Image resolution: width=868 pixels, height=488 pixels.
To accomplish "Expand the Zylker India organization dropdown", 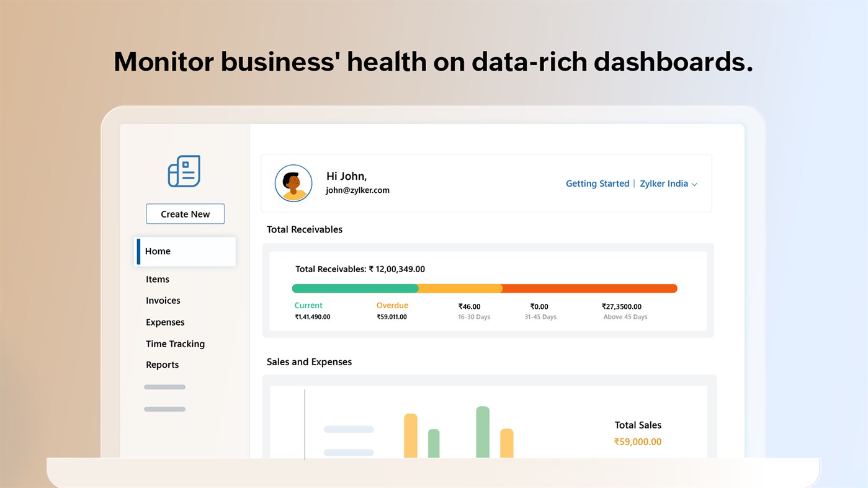I will click(669, 183).
